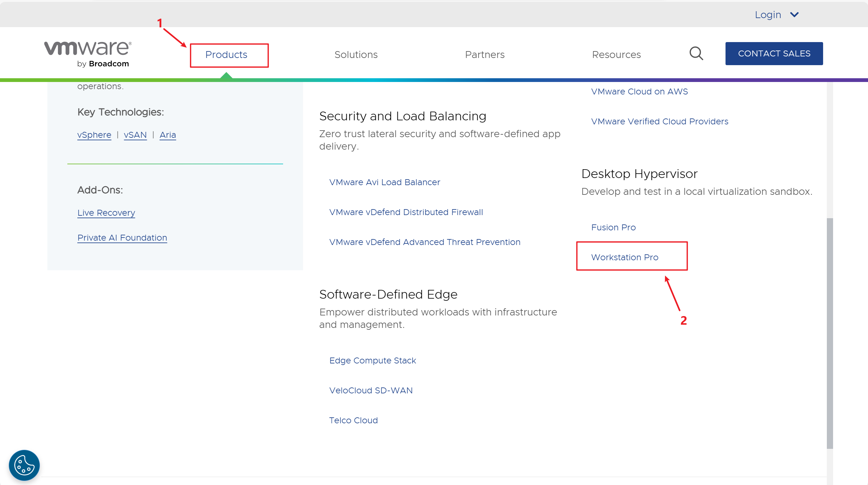The height and width of the screenshot is (485, 868).
Task: Open the search magnifier icon
Action: click(696, 54)
